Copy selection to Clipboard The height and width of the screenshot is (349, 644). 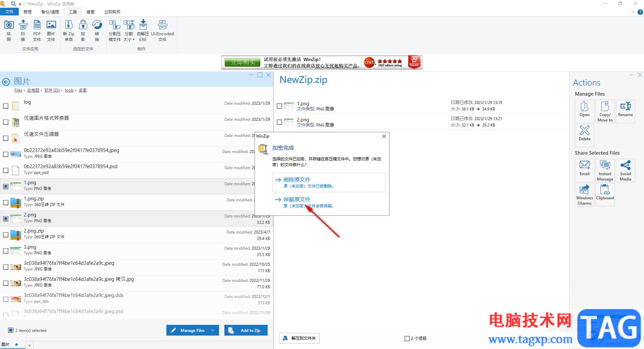click(605, 194)
